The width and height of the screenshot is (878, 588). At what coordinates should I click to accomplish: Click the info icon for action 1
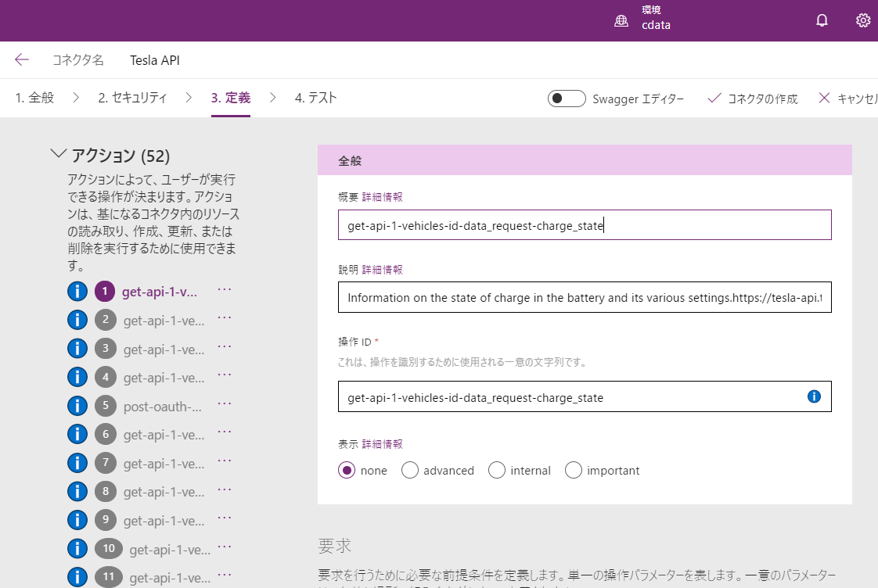click(x=77, y=292)
